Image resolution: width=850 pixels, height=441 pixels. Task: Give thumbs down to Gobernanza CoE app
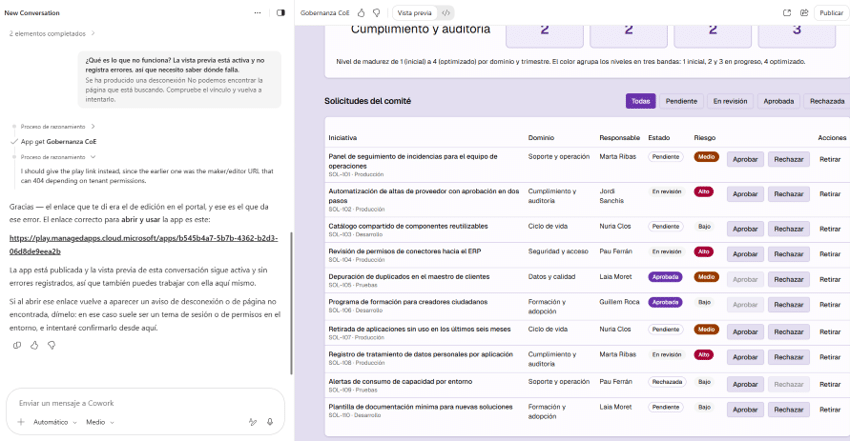tap(376, 12)
